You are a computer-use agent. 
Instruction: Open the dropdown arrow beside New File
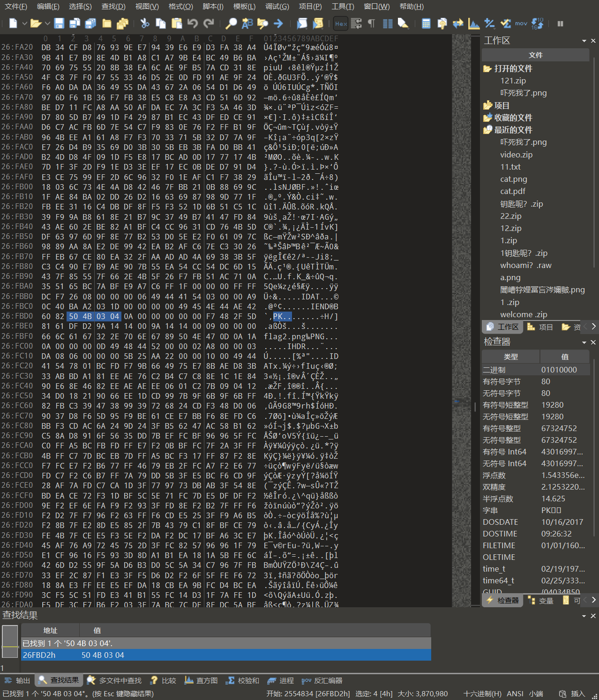coord(24,23)
